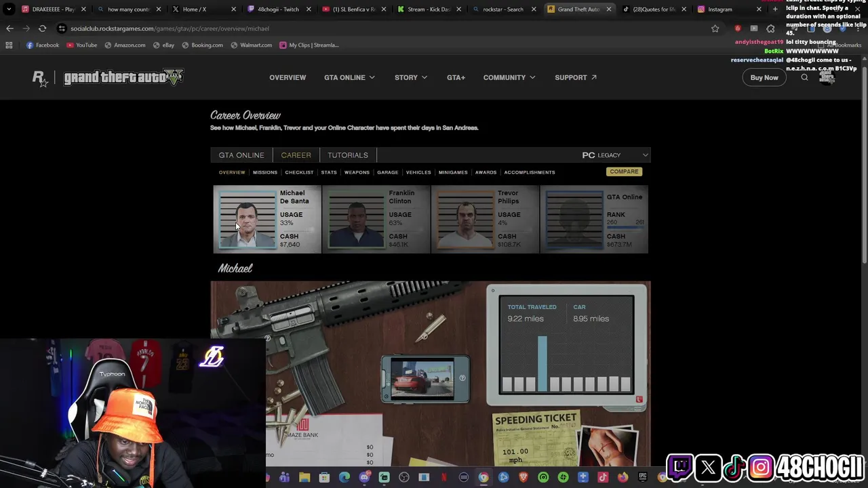Open the Missions career sub-tab

(265, 172)
